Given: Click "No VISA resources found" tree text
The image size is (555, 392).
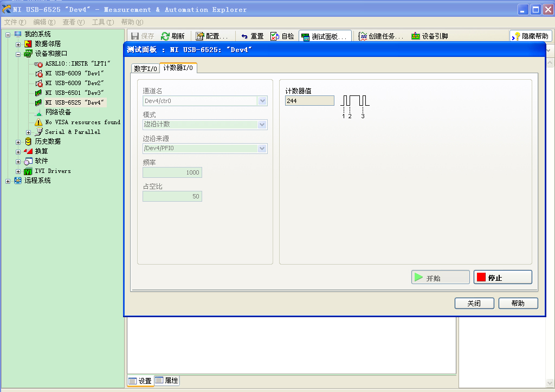Looking at the screenshot, I should point(83,122).
